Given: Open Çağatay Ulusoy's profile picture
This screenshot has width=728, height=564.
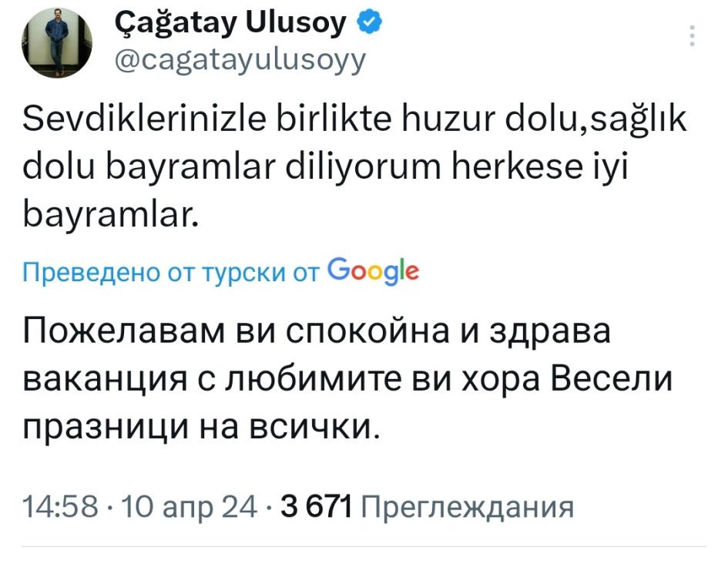Looking at the screenshot, I should (58, 45).
